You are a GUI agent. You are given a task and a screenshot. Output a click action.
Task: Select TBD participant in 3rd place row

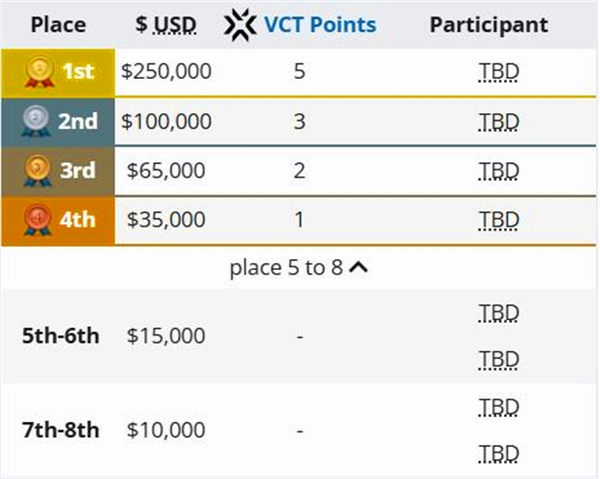coord(498,170)
